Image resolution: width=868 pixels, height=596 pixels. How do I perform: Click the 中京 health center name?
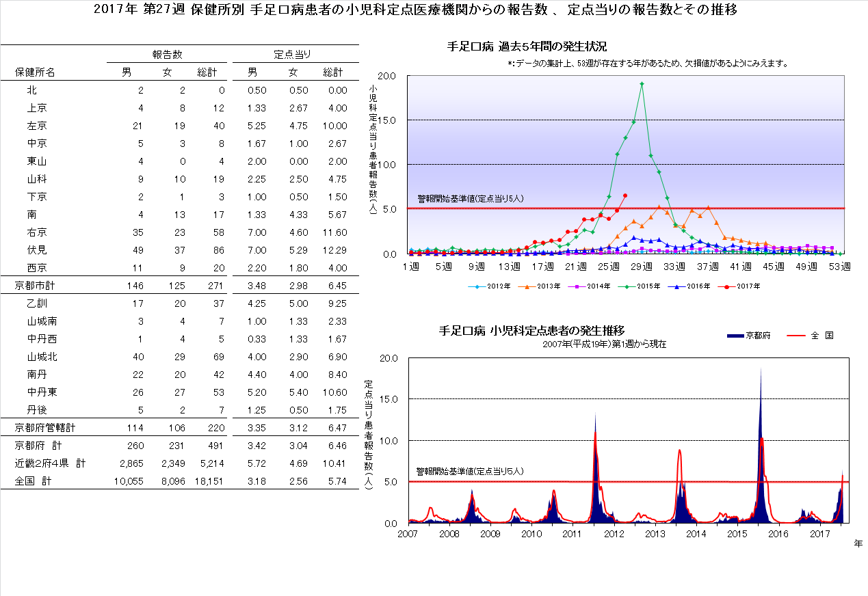[37, 144]
